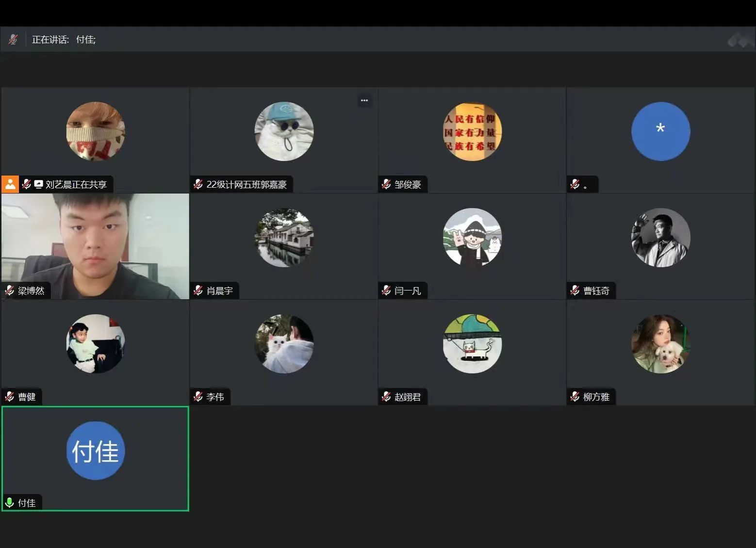Viewport: 756px width, 548px height.
Task: Click the blue 付佳 avatar circle
Action: pos(96,451)
